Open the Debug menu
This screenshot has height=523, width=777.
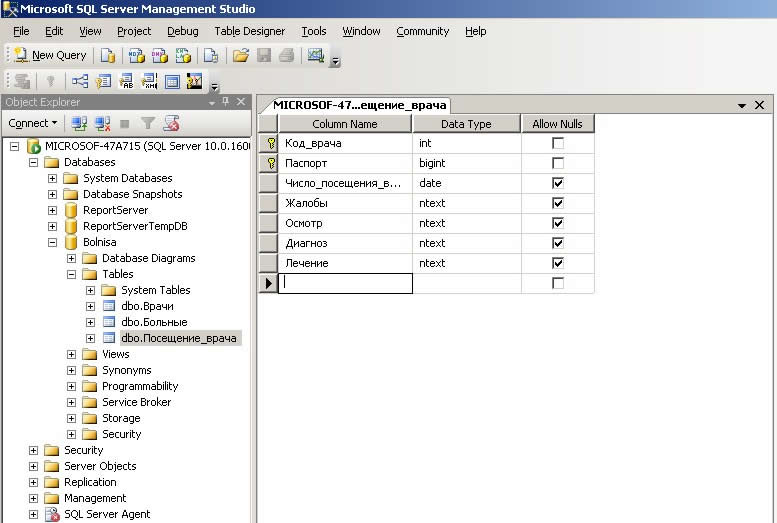click(x=182, y=31)
